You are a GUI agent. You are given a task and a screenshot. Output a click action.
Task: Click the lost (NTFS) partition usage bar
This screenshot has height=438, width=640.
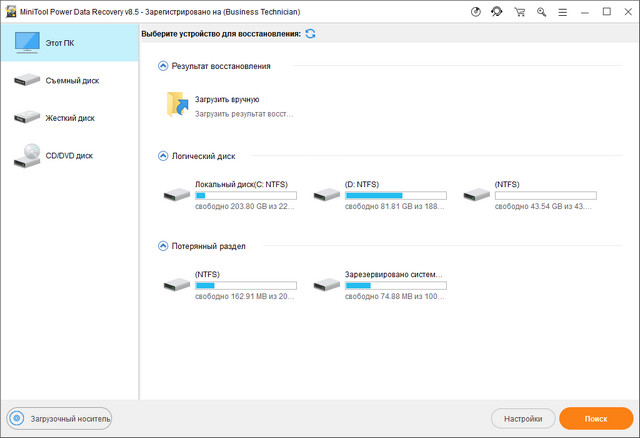tap(245, 285)
